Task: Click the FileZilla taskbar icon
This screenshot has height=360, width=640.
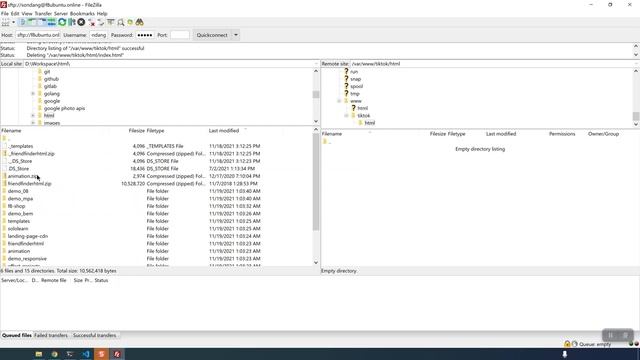Action: click(117, 354)
